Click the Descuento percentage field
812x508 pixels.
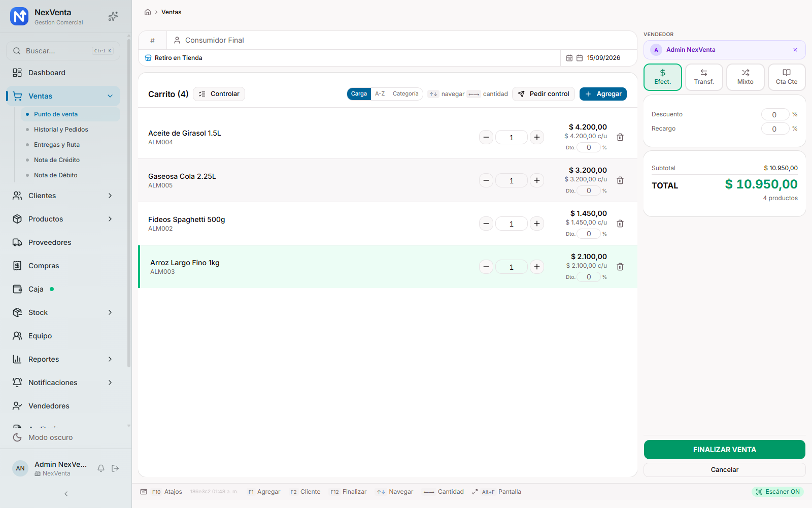(x=775, y=114)
